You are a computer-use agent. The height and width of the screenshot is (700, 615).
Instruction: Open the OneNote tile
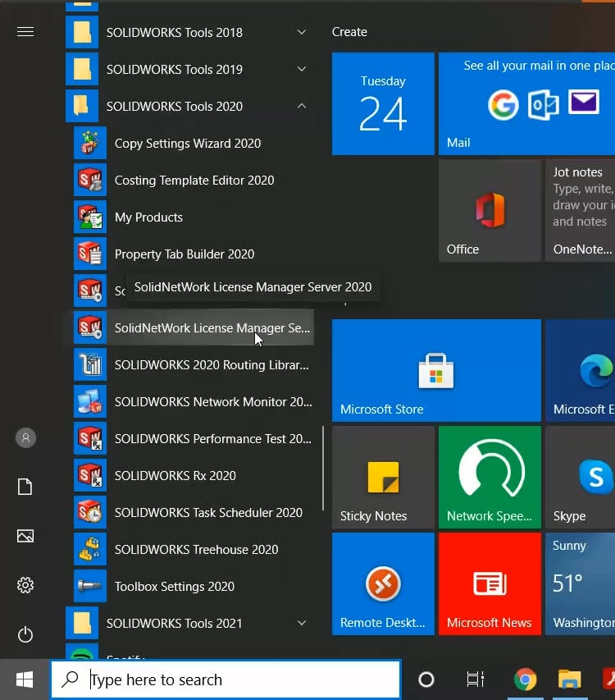coord(580,211)
